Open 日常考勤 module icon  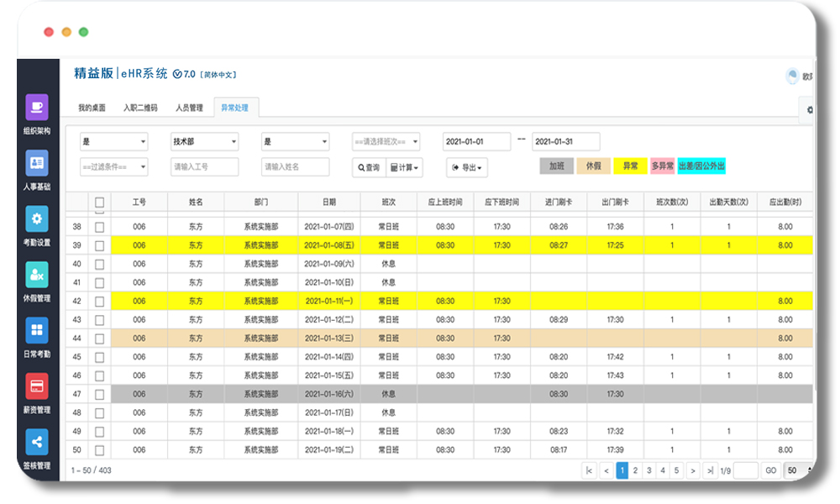[37, 330]
